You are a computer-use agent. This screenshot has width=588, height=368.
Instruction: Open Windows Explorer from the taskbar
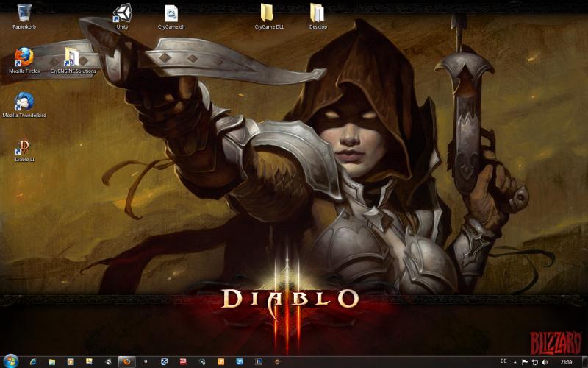[x=51, y=362]
